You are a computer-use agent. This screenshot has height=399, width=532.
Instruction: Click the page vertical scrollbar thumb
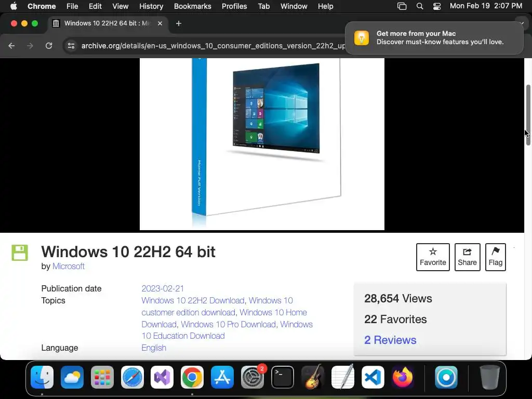528,115
